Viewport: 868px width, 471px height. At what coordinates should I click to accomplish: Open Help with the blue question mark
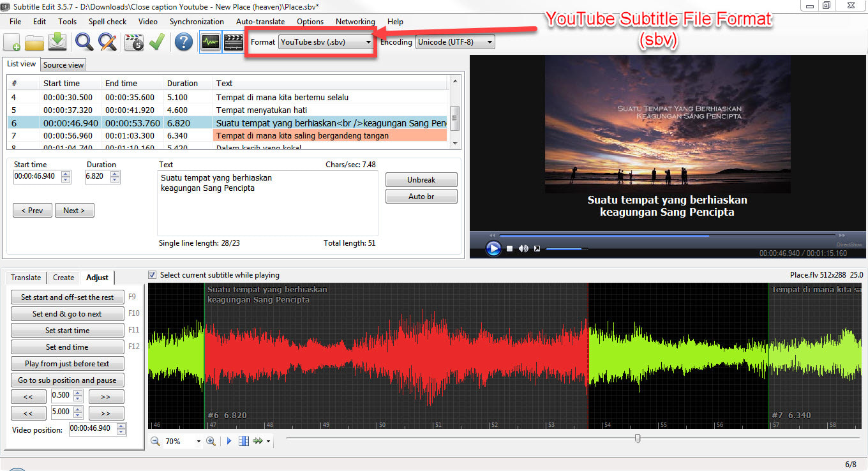[184, 42]
